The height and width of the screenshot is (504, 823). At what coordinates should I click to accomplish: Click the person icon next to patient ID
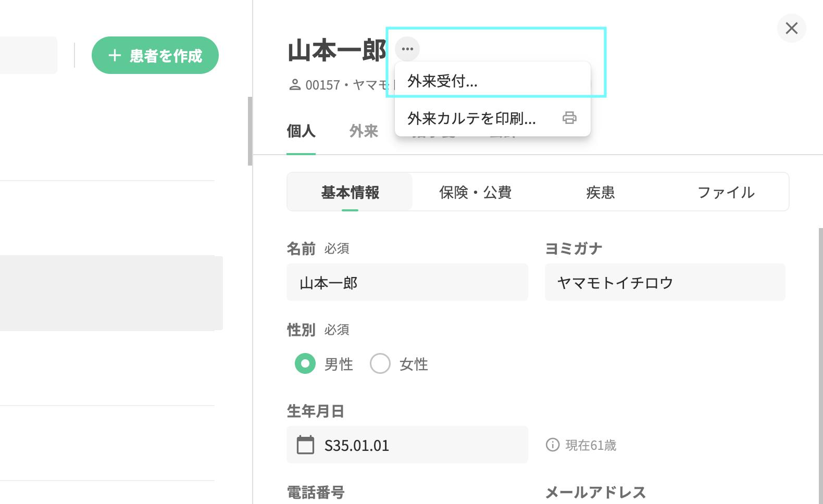click(295, 84)
